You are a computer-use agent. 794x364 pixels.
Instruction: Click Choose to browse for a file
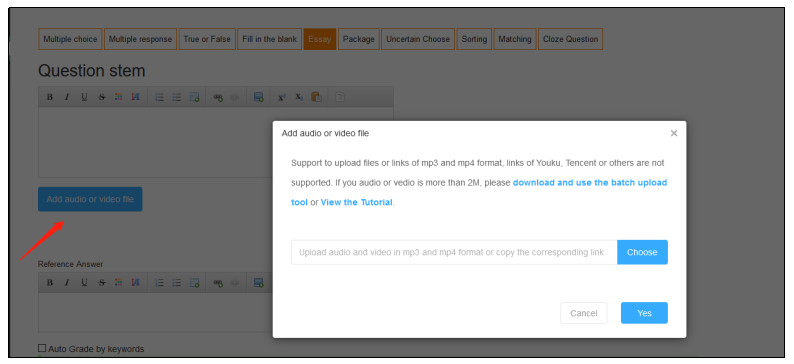pos(642,252)
